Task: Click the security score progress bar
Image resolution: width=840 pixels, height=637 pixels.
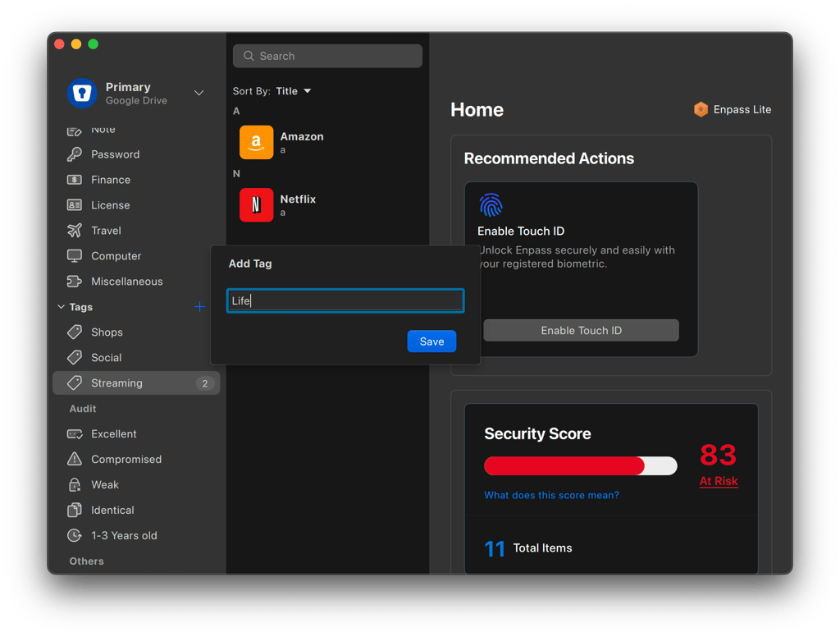Action: tap(581, 465)
